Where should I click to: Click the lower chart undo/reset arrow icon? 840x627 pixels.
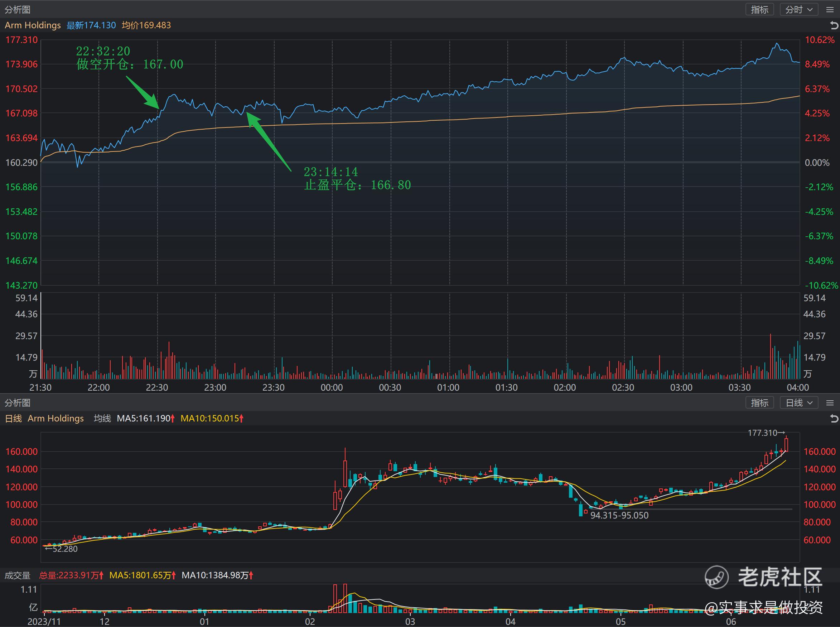[x=834, y=419]
